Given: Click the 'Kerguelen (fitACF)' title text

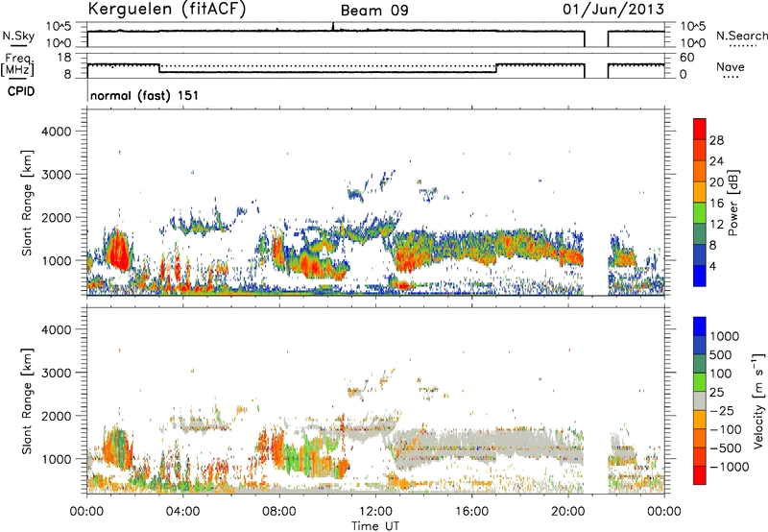Looking at the screenshot, I should [166, 9].
